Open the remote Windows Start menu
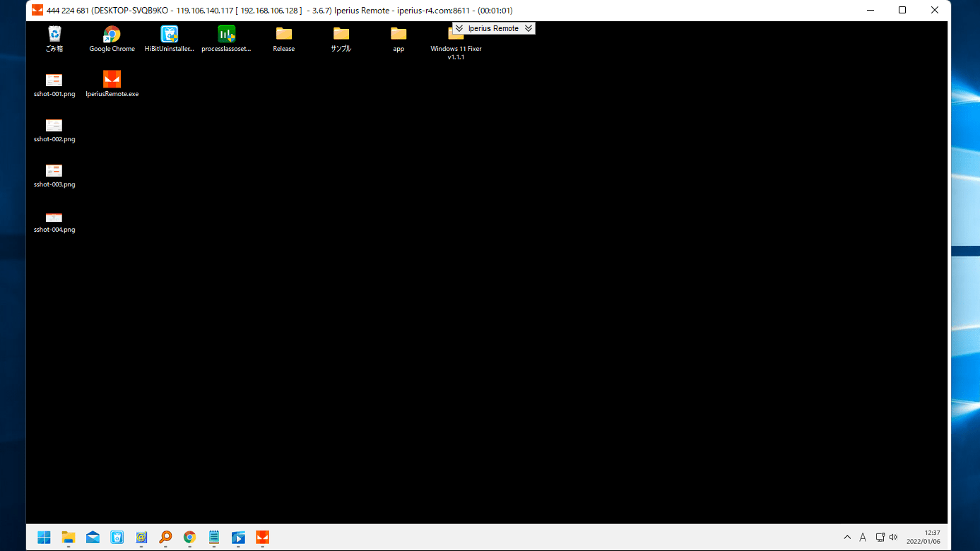980x551 pixels. [x=44, y=538]
